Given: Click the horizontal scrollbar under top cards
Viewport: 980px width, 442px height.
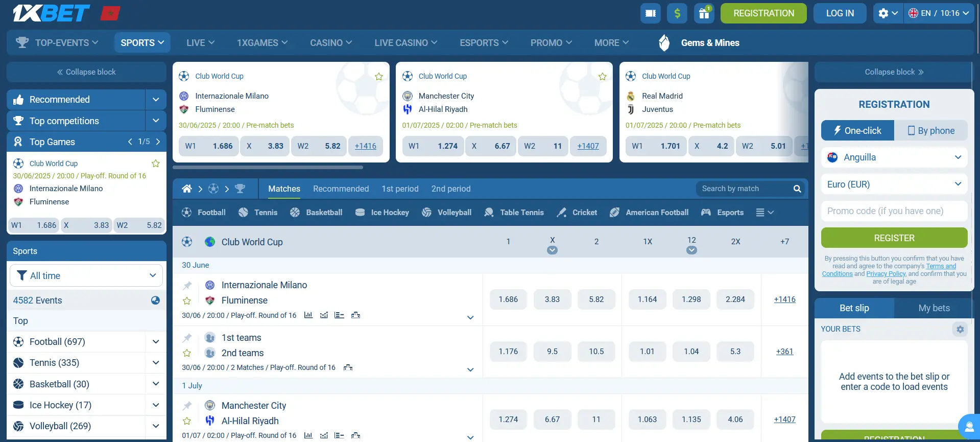Looking at the screenshot, I should pos(268,167).
